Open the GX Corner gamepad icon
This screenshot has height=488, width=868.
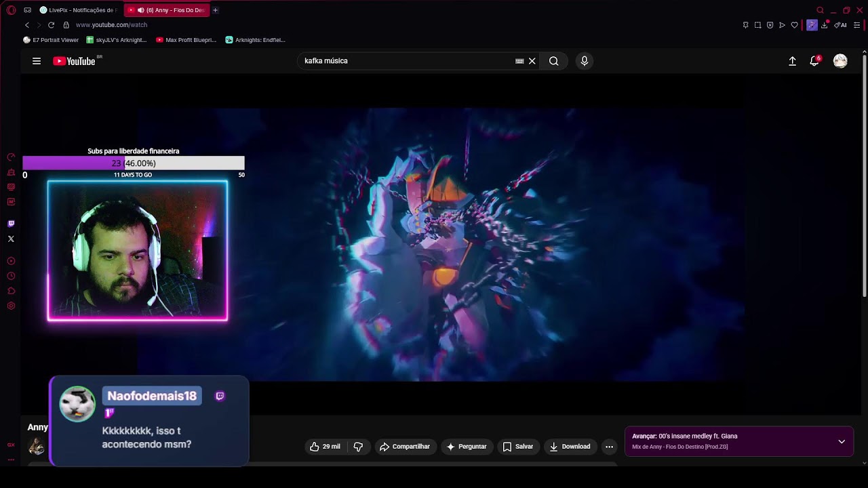27,10
